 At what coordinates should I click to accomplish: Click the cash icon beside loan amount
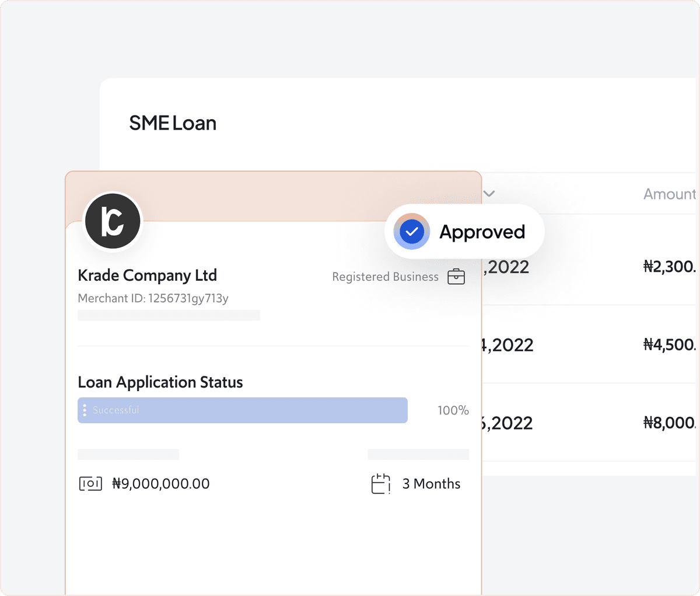[x=90, y=484]
